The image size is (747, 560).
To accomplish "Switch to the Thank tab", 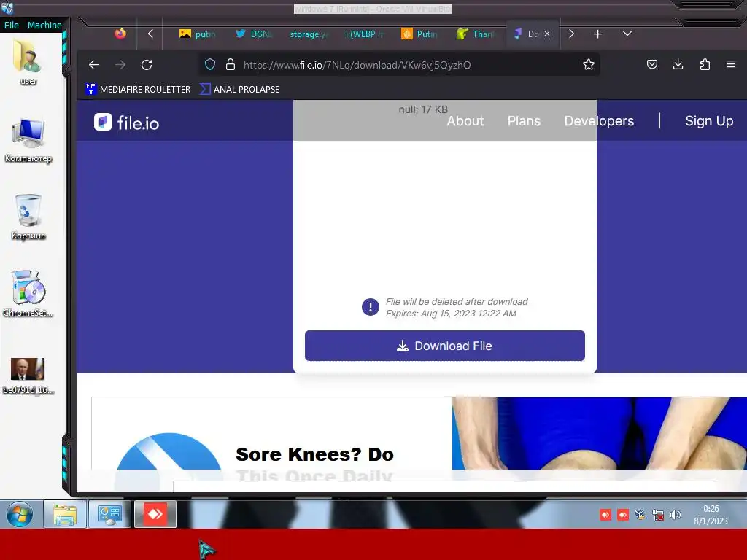I will tap(475, 34).
